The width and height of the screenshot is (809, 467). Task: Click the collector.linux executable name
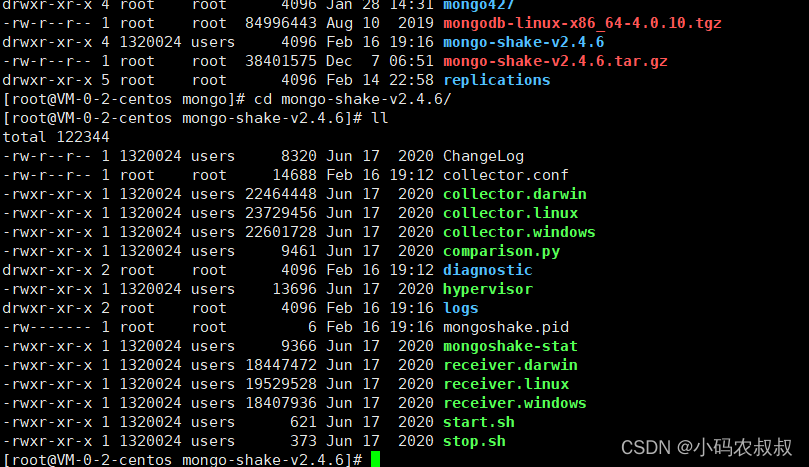click(x=510, y=213)
